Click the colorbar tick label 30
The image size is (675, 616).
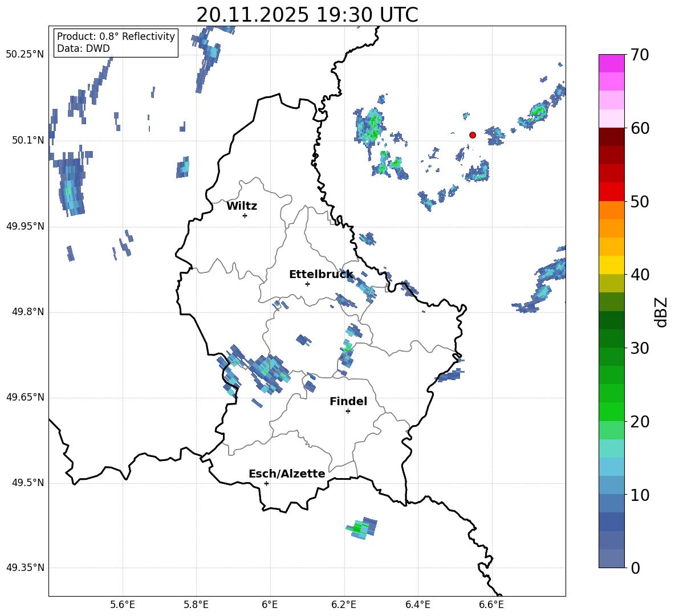point(640,348)
